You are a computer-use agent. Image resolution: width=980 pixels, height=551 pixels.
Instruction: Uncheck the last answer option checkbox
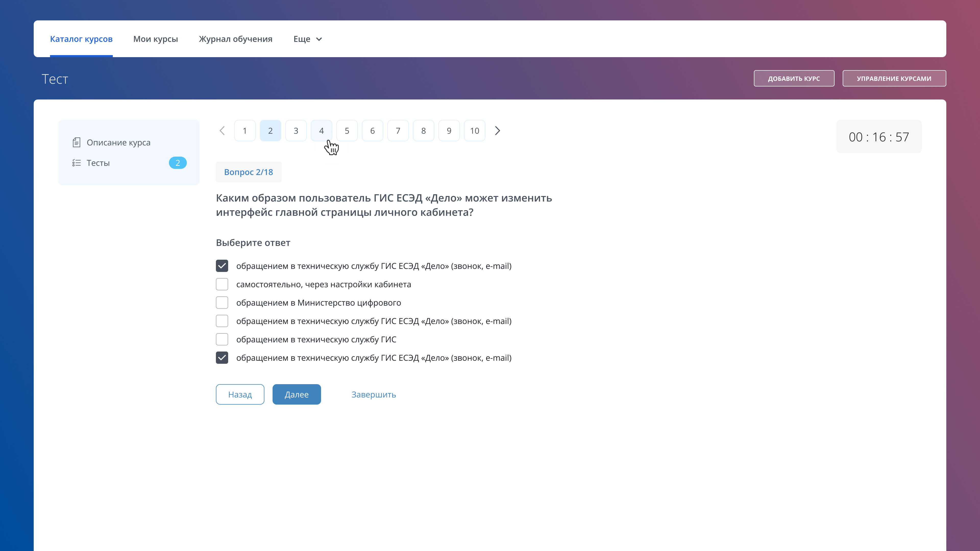222,358
